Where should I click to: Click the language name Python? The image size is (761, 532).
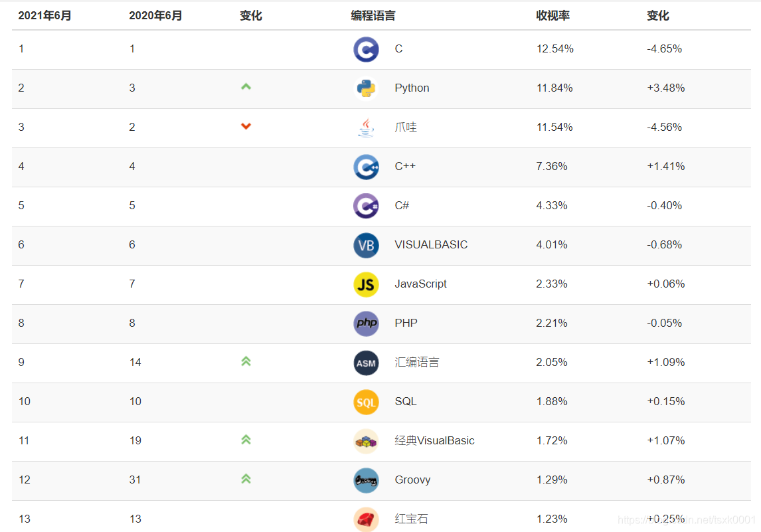pyautogui.click(x=412, y=88)
